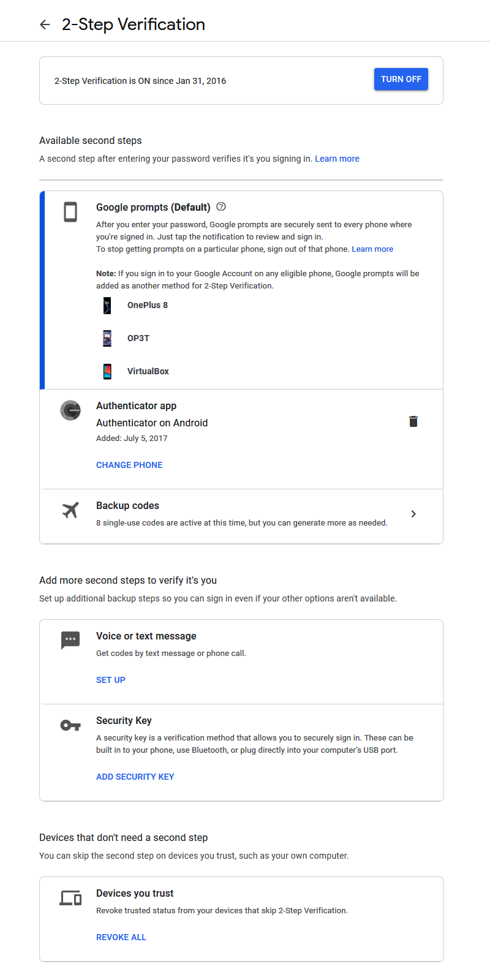Select the VirtualBox device entry
The image size is (490, 980).
[148, 371]
